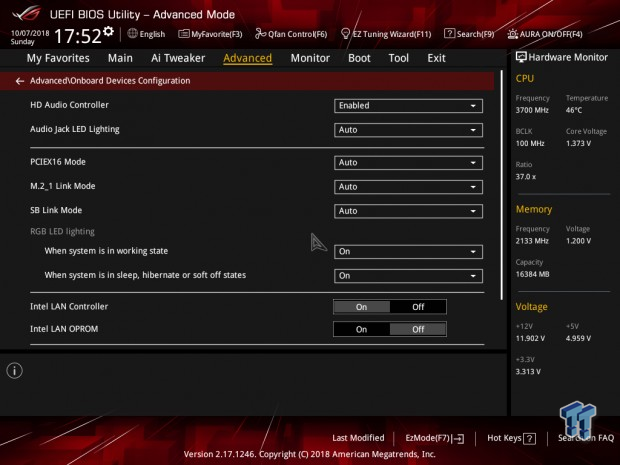Click the +5V reading 4.959 V
Image resolution: width=620 pixels, height=465 pixels.
click(578, 338)
